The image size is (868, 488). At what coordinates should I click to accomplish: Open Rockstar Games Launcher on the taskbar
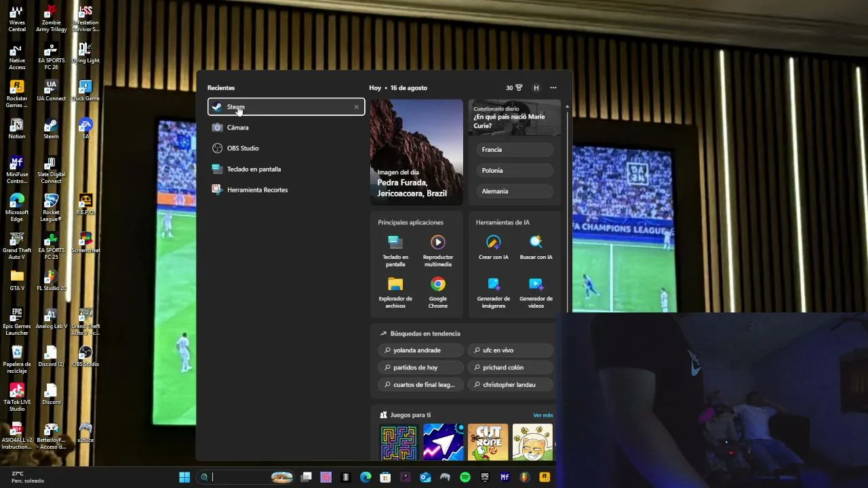point(544,477)
